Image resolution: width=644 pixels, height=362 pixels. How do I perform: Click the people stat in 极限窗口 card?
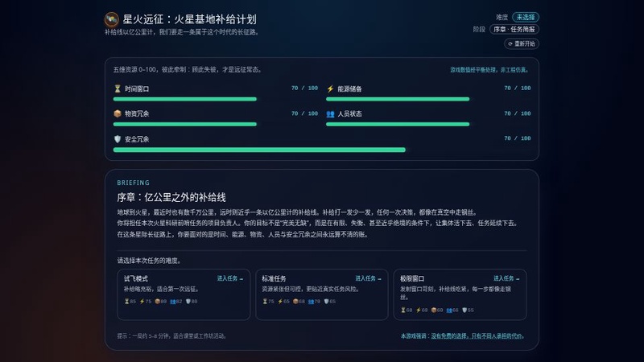(x=452, y=310)
